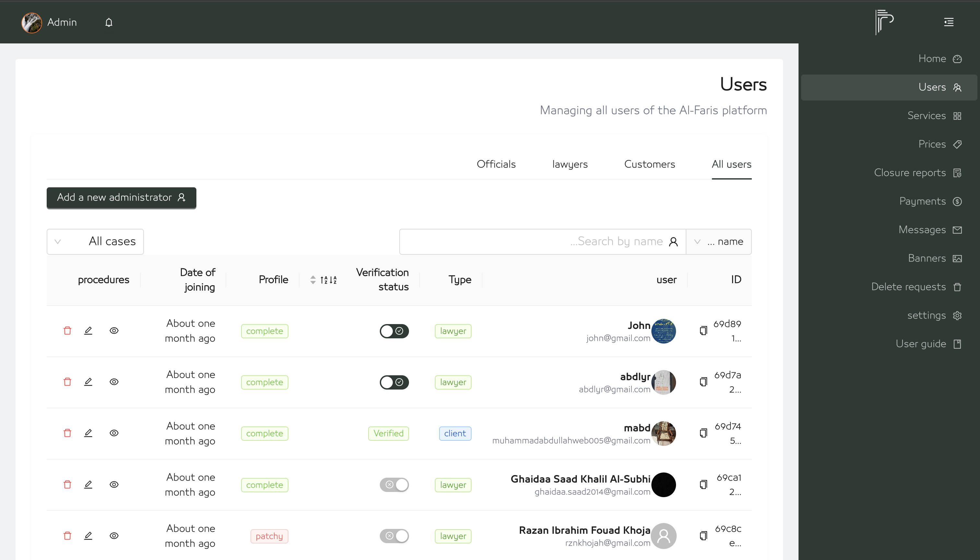Click the Al-Faris logo
This screenshot has height=560, width=980.
(884, 22)
